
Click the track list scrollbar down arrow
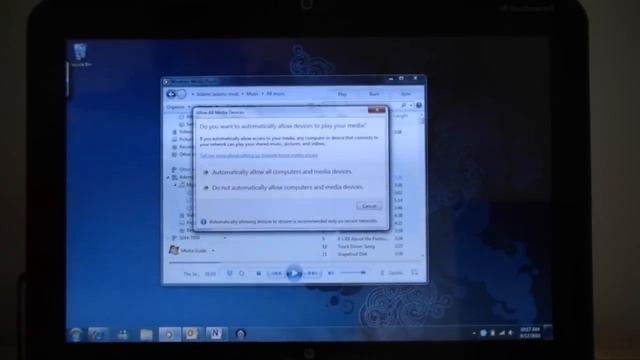coord(422,255)
